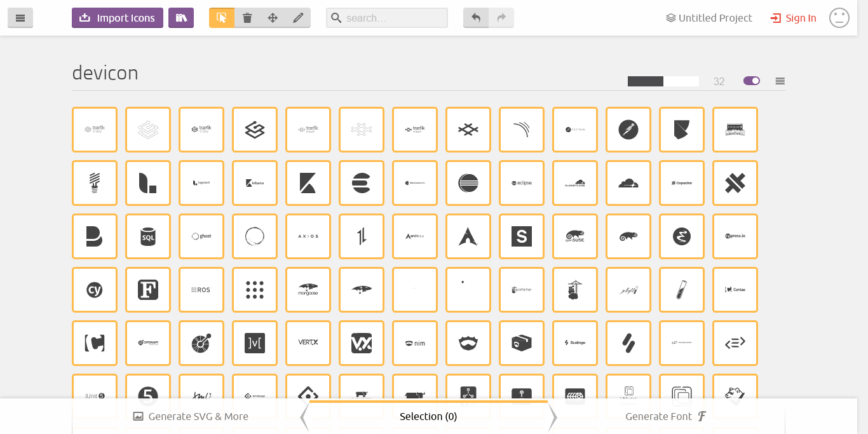Select the Elasticsearch logo icon
Viewport: 868px width, 434px height.
(x=362, y=183)
